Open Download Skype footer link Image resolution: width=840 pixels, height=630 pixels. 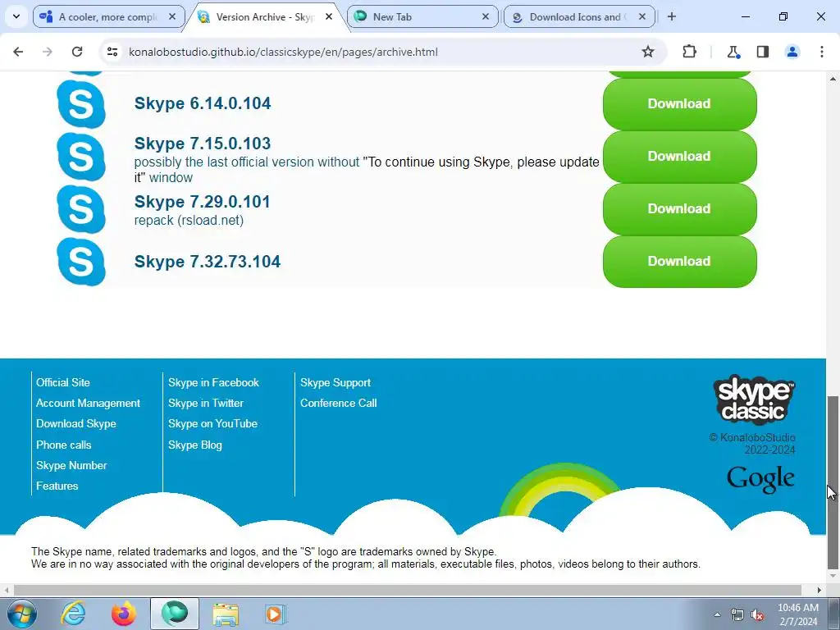pyautogui.click(x=76, y=423)
